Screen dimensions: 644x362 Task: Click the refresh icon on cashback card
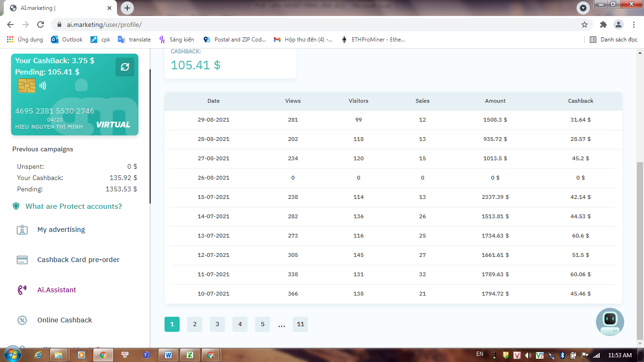click(125, 67)
